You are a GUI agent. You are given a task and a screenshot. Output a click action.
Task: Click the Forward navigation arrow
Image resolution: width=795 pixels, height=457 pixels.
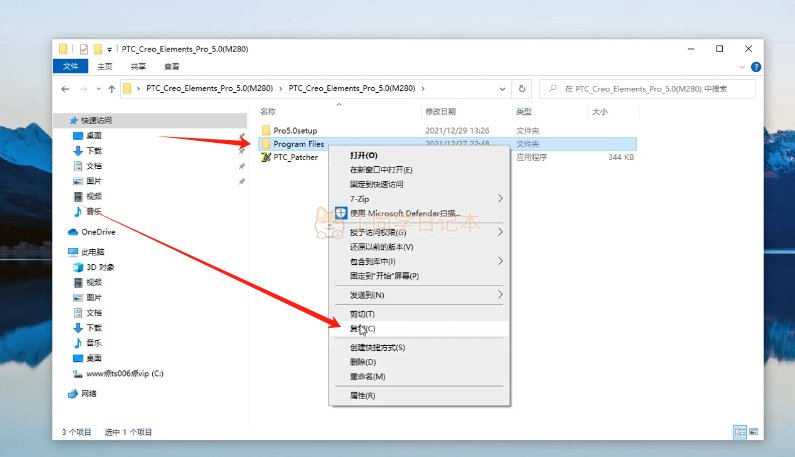click(84, 89)
